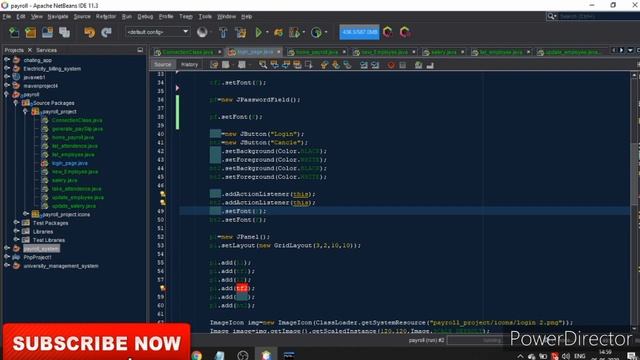640x360 pixels.
Task: Close the login_page.java editor tab
Action: click(x=279, y=52)
